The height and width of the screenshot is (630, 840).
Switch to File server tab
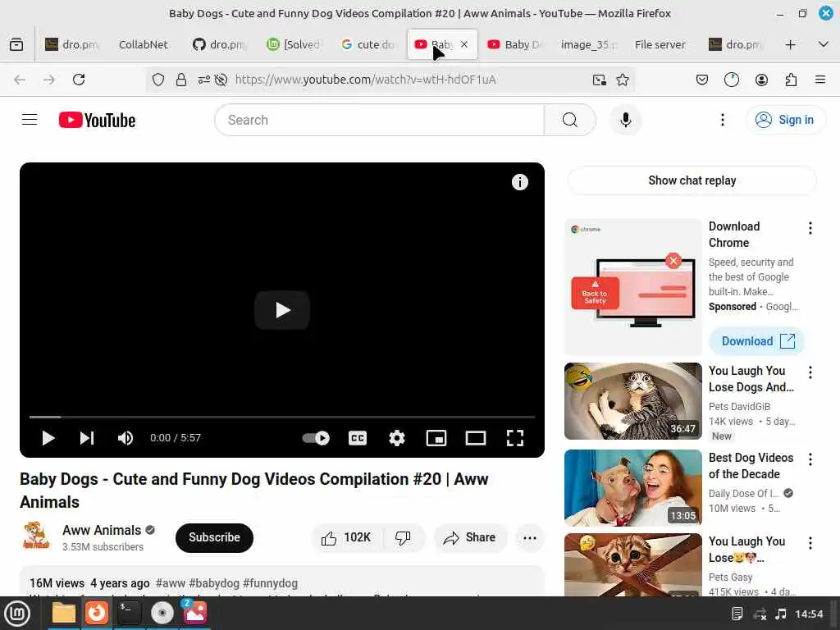coord(660,44)
